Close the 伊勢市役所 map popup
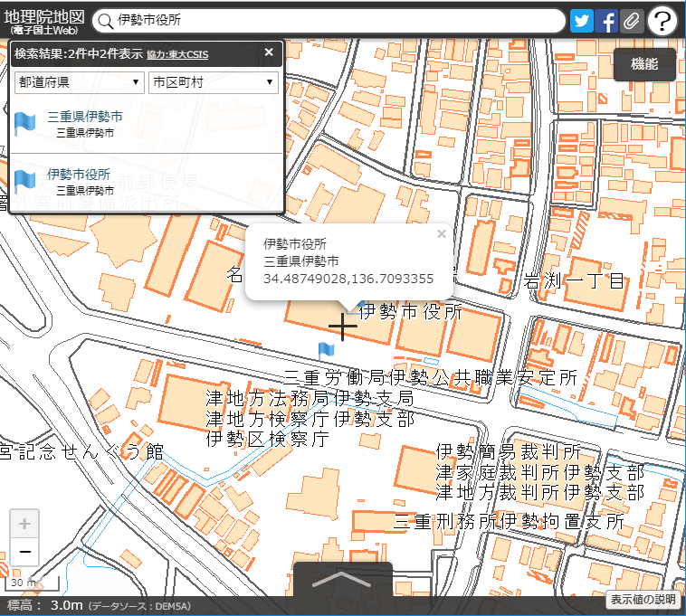 442,234
